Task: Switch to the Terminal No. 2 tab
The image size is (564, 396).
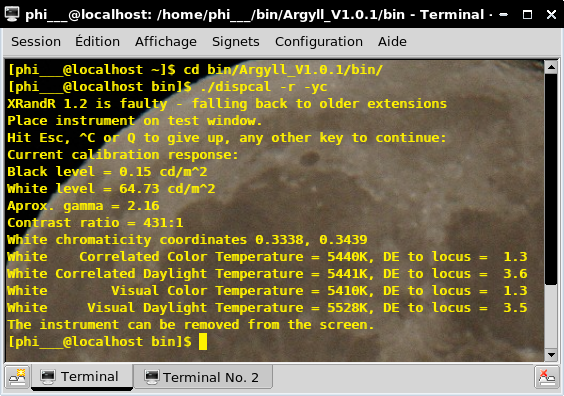Action: click(203, 377)
